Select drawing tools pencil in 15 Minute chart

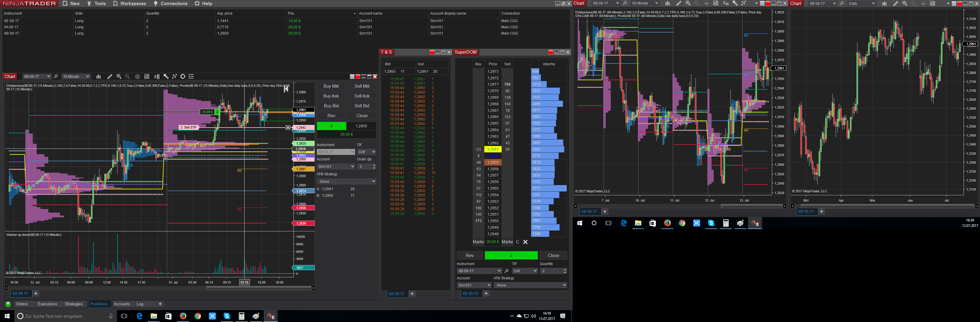coord(109,76)
